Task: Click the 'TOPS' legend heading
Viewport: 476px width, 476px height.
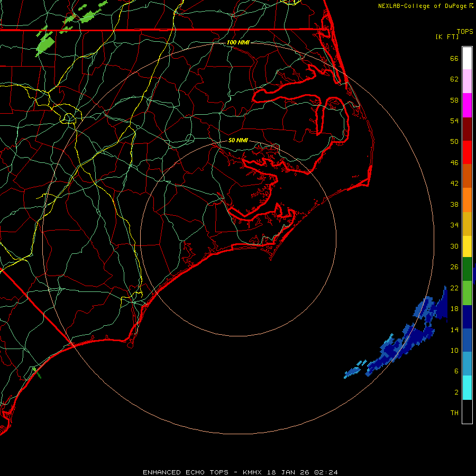Action: [x=465, y=32]
